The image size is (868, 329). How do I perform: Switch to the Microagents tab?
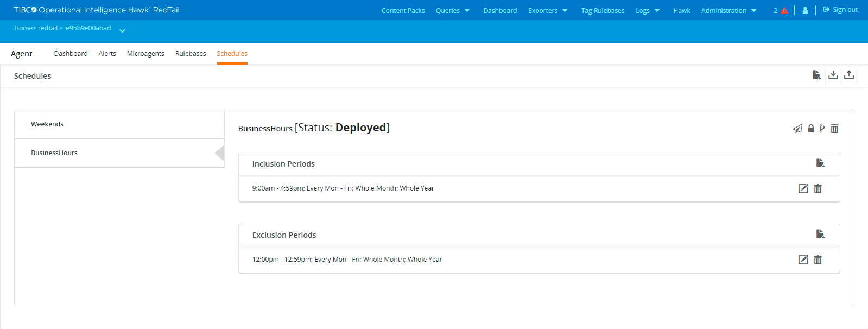[145, 54]
